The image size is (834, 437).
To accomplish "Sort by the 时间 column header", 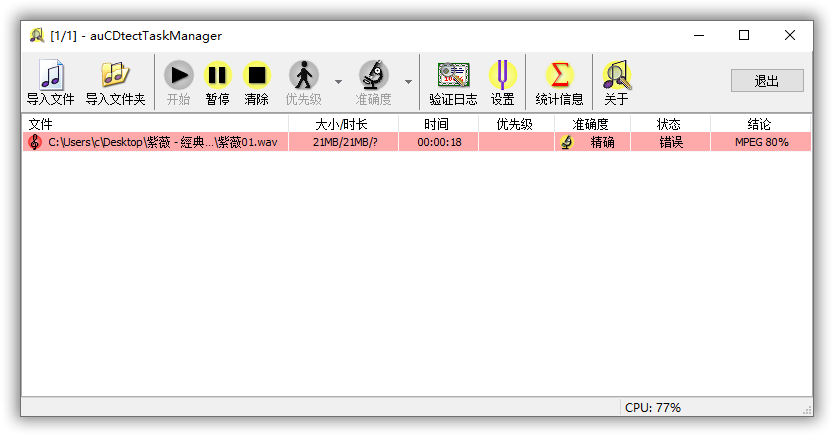I will [438, 124].
